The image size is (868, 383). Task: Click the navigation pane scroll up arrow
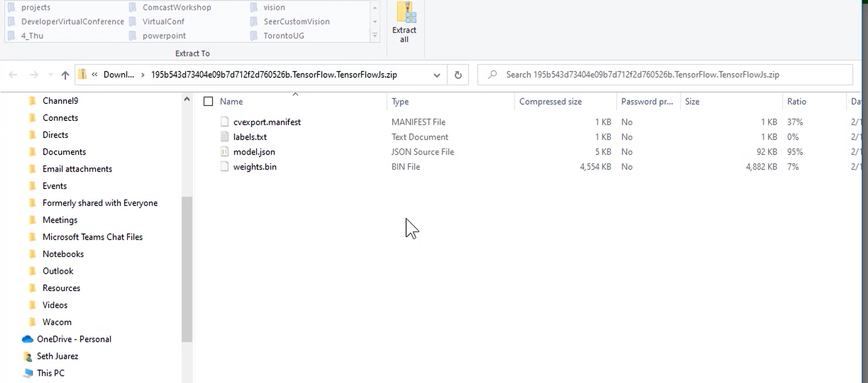click(x=187, y=99)
